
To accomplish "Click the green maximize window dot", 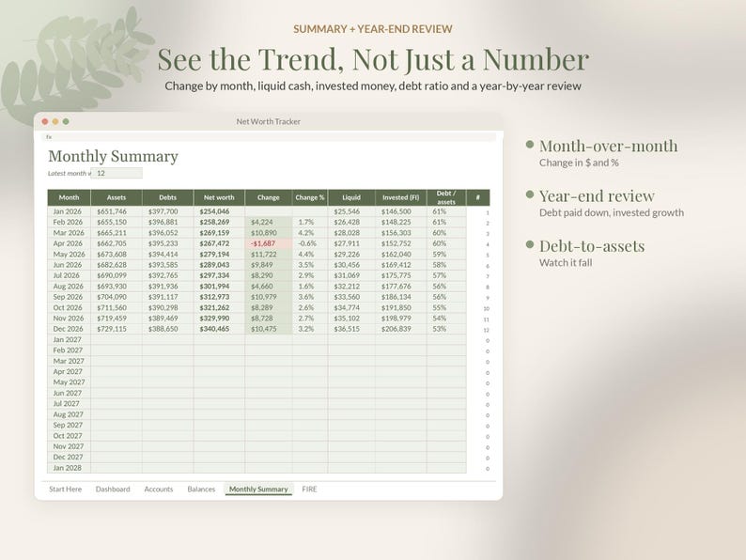I will 66,122.
